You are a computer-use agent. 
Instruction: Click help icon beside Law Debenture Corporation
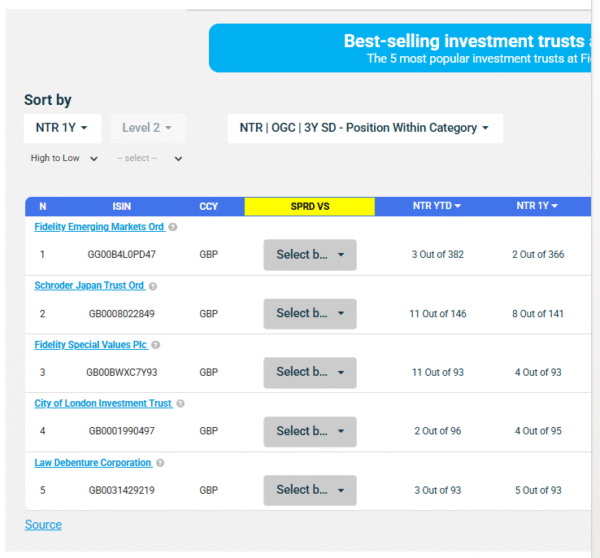pyautogui.click(x=161, y=463)
